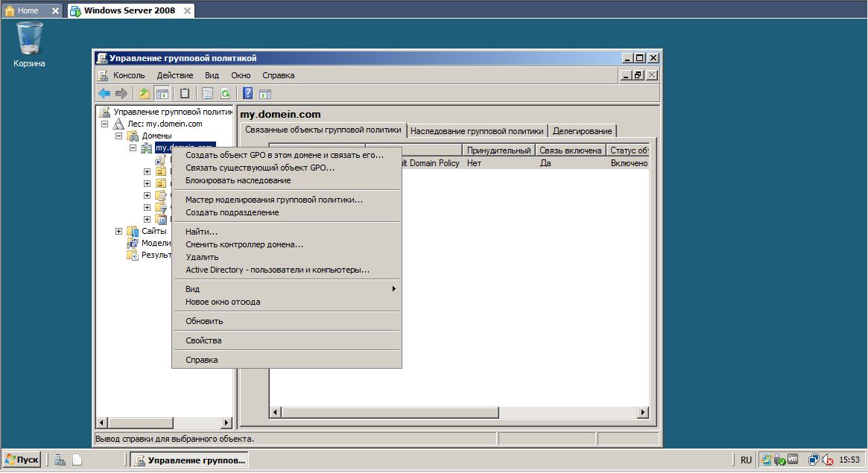
Task: Select the Управление групповой политикой root node
Action: 173,112
